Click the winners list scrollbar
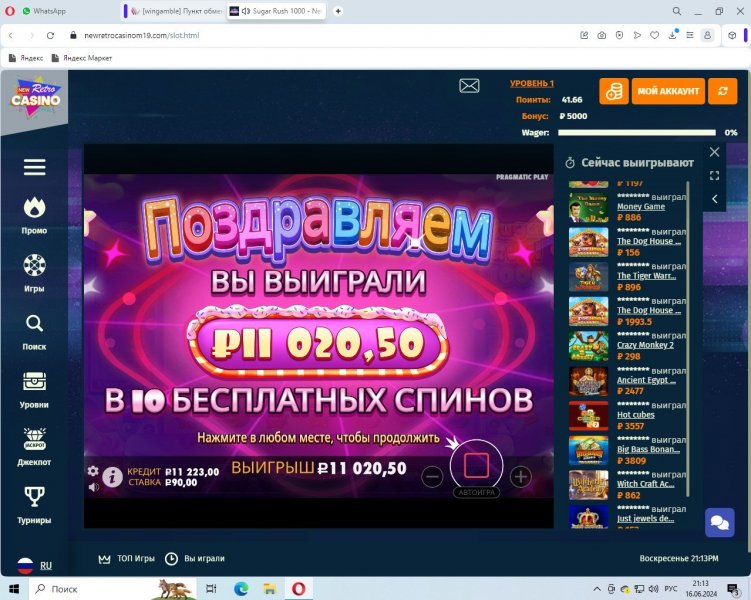 click(688, 339)
